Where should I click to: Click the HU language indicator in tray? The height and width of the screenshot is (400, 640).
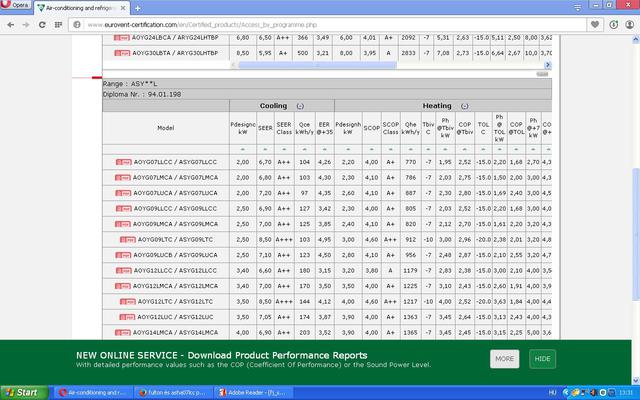[552, 393]
